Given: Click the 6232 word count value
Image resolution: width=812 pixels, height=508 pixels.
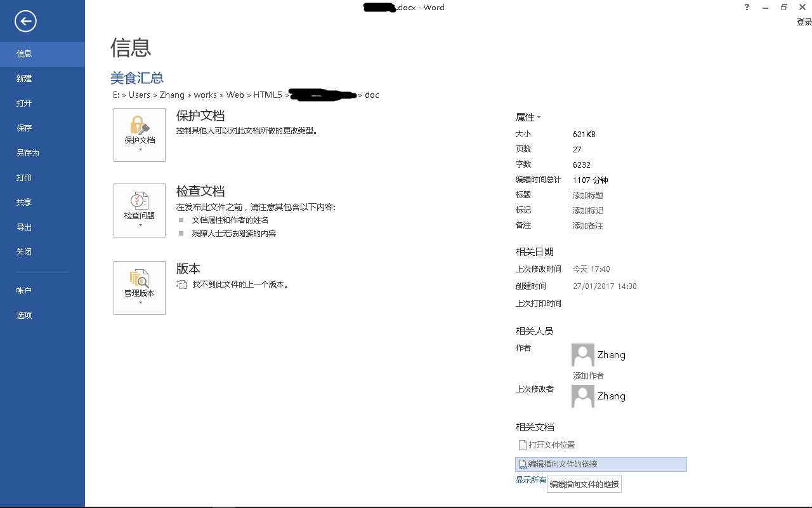Looking at the screenshot, I should [x=582, y=165].
